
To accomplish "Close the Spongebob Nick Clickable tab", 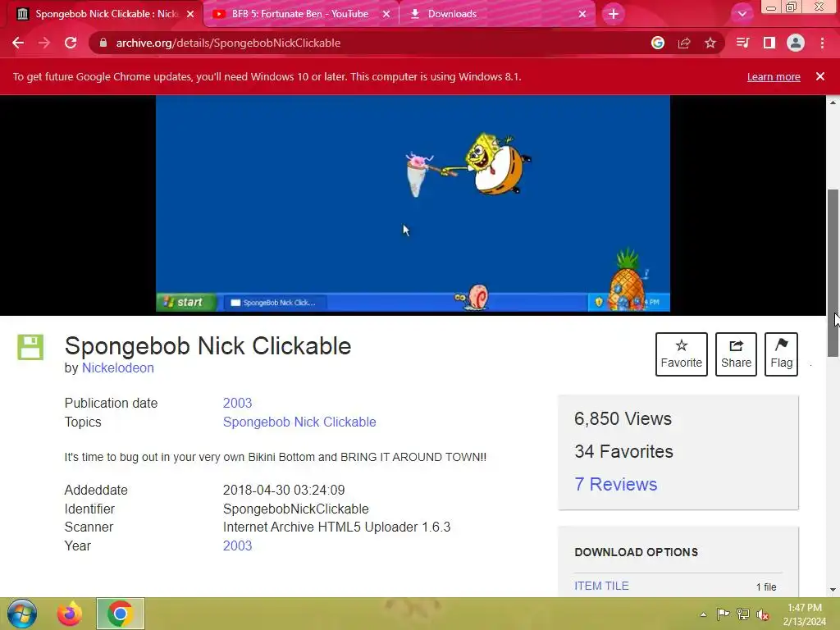I will click(190, 14).
